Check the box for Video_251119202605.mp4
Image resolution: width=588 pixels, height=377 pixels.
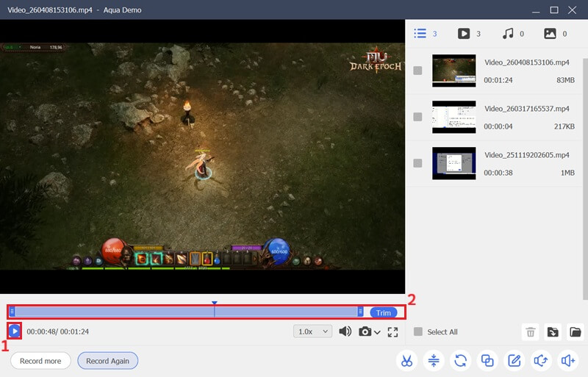pyautogui.click(x=417, y=163)
